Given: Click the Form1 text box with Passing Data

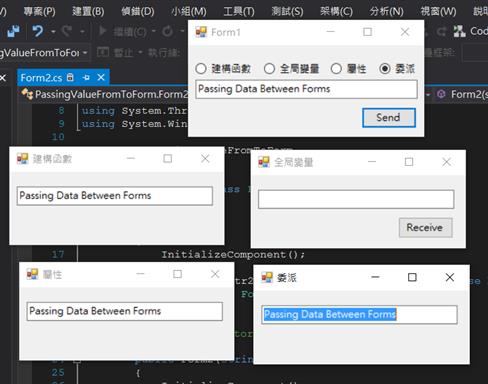Looking at the screenshot, I should (x=306, y=89).
